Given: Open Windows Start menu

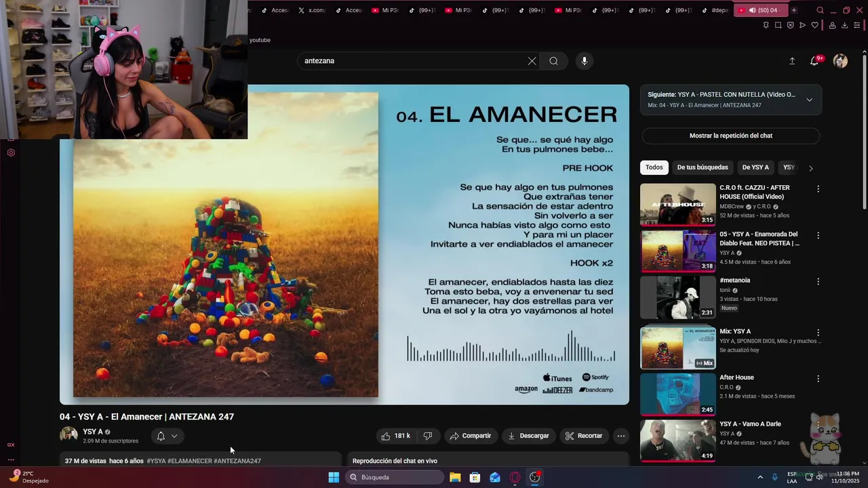Looking at the screenshot, I should pos(334,477).
